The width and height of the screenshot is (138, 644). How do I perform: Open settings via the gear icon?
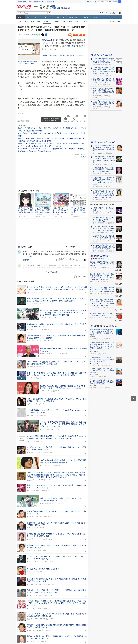click(120, 13)
